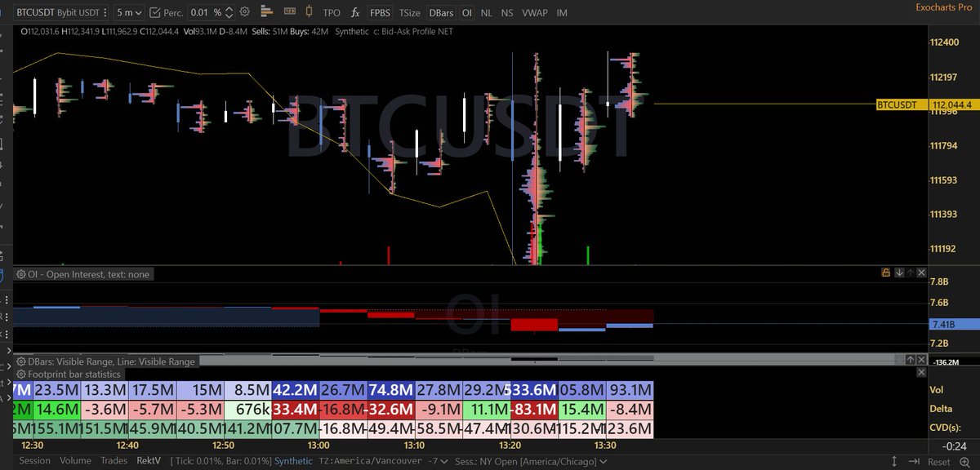
Task: Toggle the IM indicator
Action: click(x=561, y=13)
